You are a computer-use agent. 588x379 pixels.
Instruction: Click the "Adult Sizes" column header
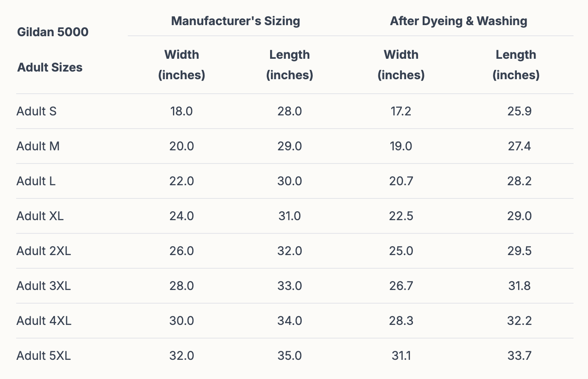50,67
